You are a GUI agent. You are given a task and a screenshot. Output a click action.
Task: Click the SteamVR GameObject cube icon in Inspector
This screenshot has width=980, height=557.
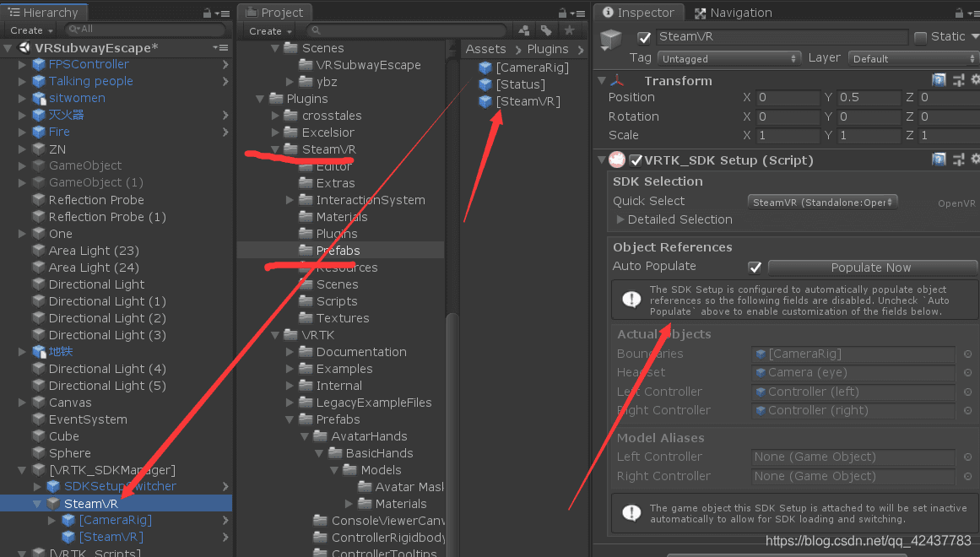[610, 40]
